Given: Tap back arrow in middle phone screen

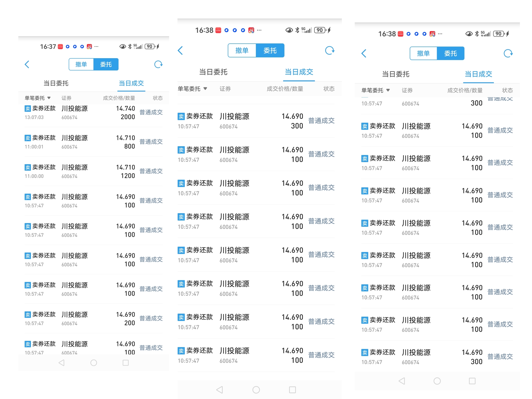Looking at the screenshot, I should pos(181,50).
